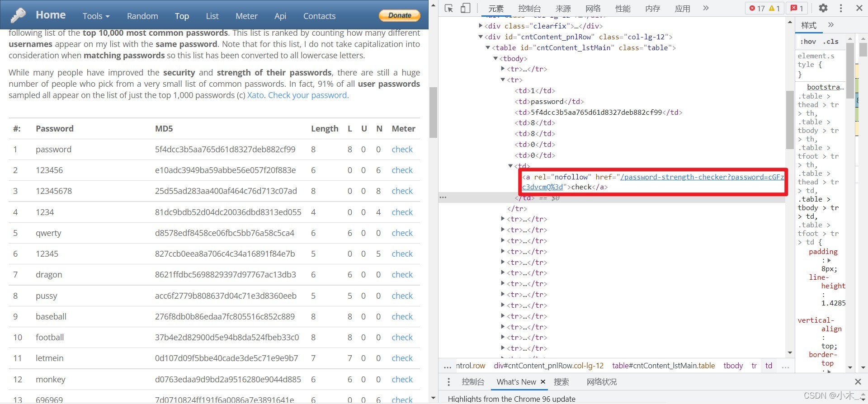The height and width of the screenshot is (404, 868).
Task: Click the check link for qwerty
Action: pos(402,233)
